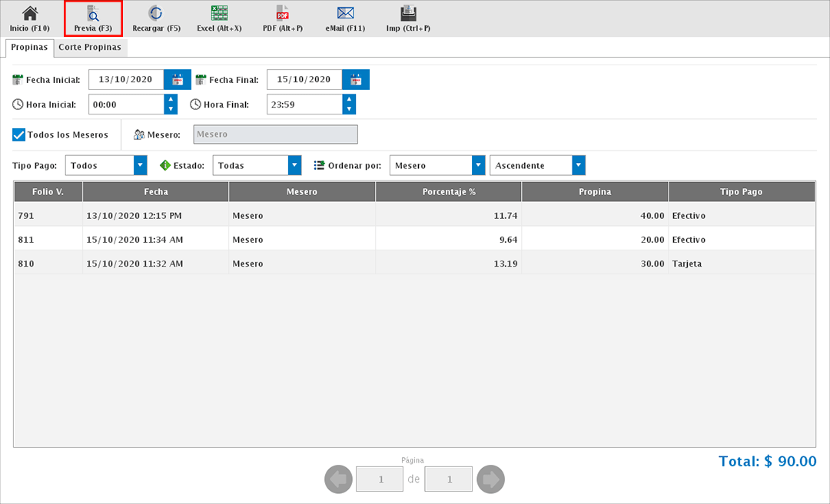This screenshot has width=830, height=504.
Task: Open the Fecha Final calendar picker
Action: pyautogui.click(x=356, y=80)
